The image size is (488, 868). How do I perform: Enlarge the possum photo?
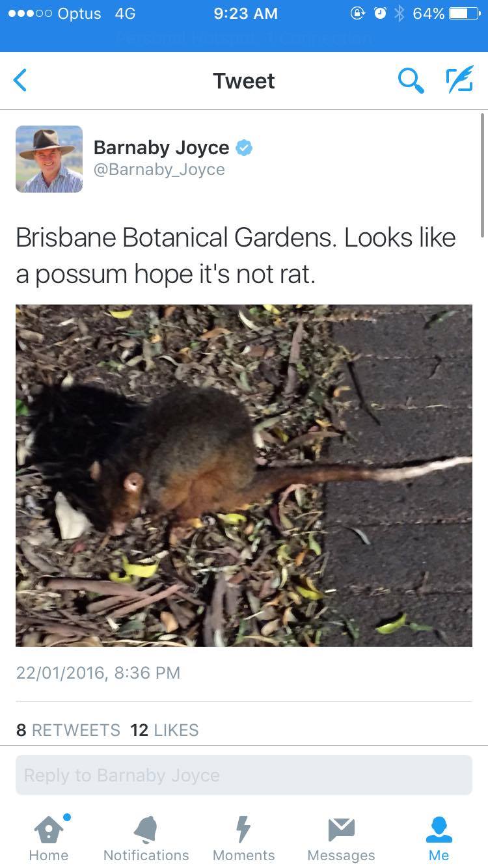tap(244, 475)
